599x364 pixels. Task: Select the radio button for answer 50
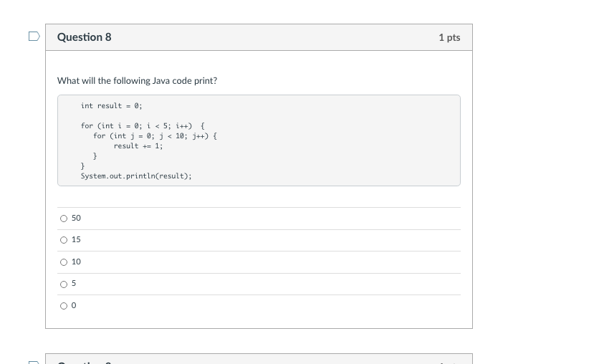pos(64,219)
